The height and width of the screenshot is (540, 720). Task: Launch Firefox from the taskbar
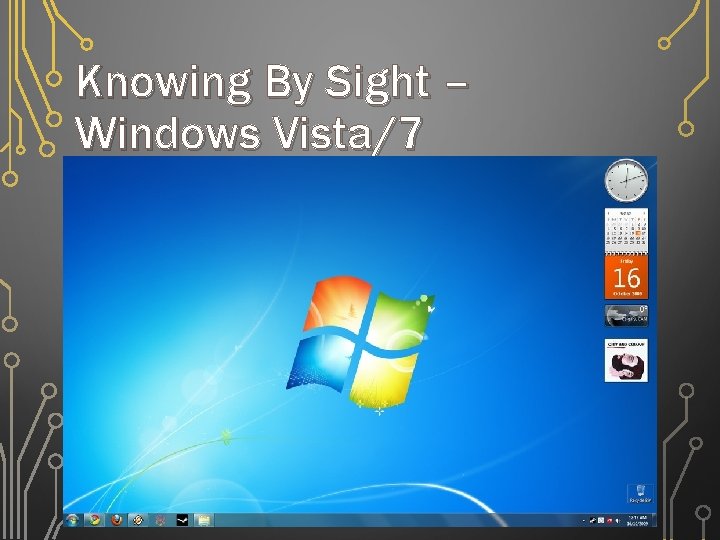pos(117,520)
